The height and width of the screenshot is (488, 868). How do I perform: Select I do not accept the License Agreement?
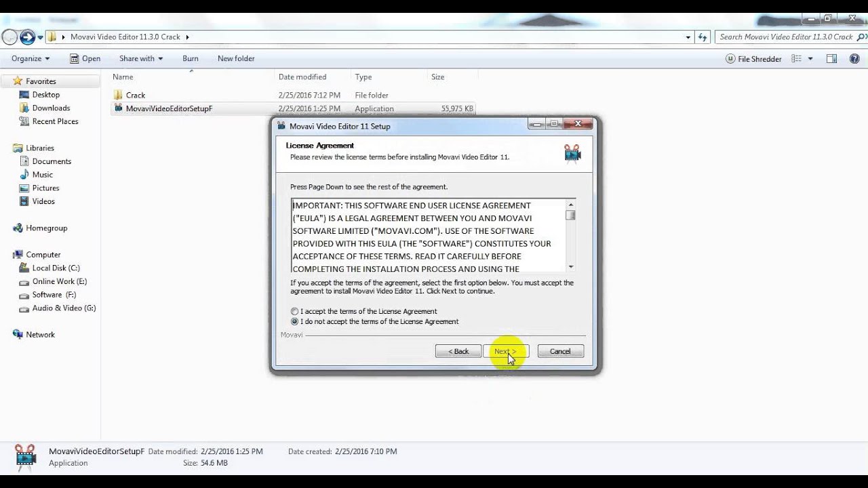pos(294,322)
